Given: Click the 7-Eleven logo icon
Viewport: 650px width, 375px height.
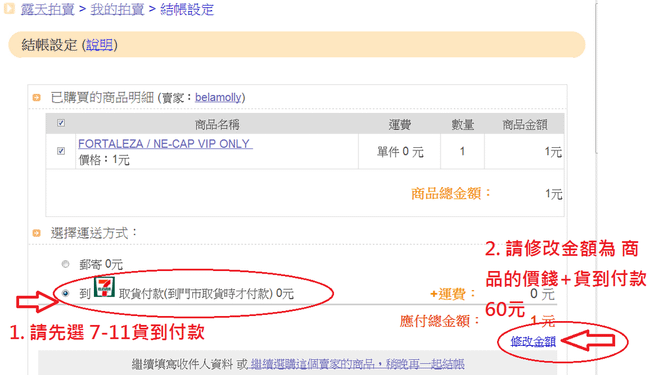Looking at the screenshot, I should (104, 287).
